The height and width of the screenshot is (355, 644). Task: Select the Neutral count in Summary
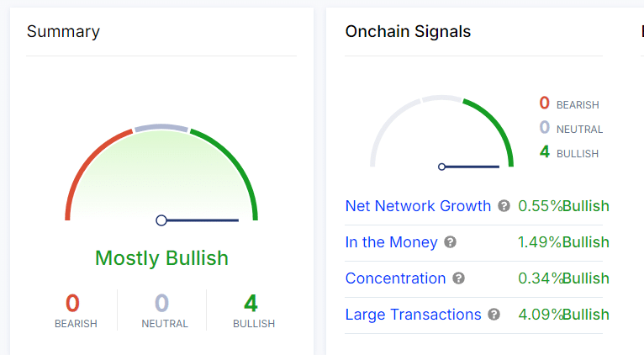[161, 304]
